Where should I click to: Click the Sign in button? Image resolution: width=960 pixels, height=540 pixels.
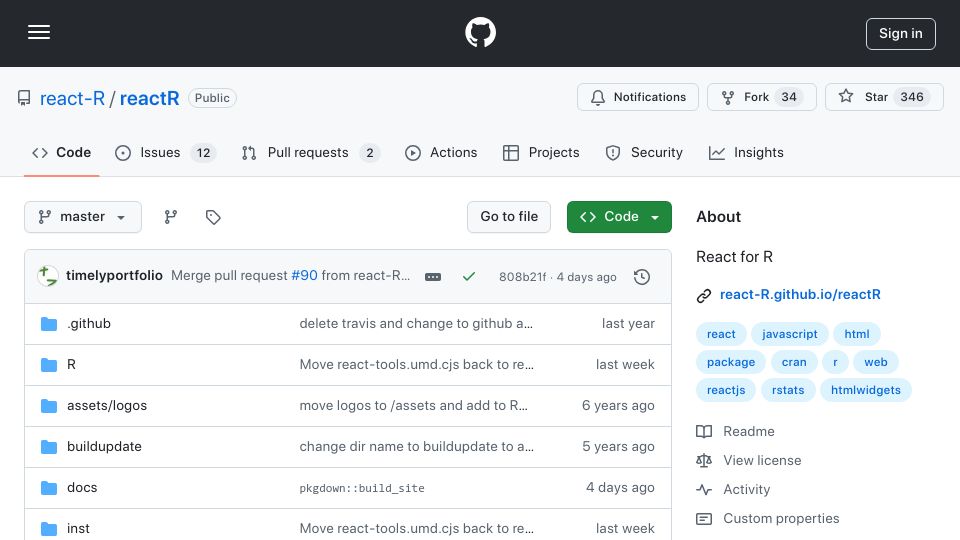click(x=901, y=34)
